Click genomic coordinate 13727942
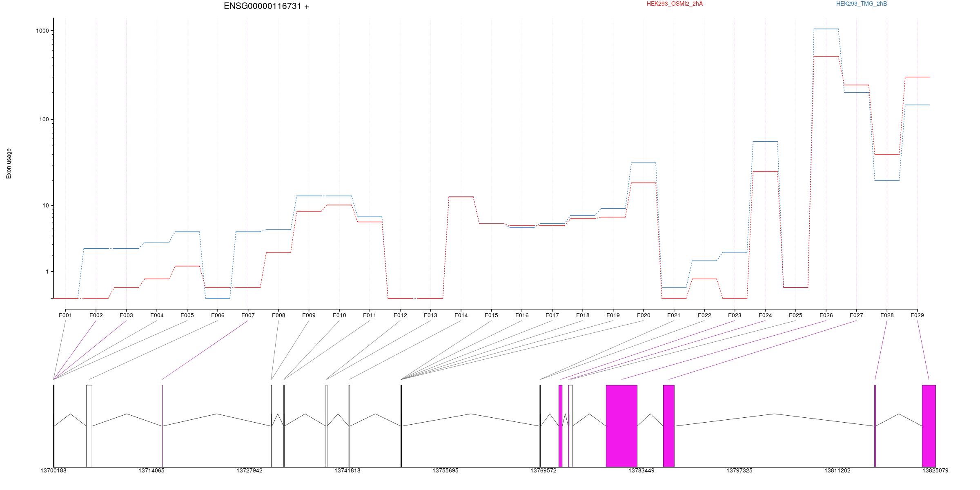This screenshot has height=490, width=980. click(x=249, y=471)
